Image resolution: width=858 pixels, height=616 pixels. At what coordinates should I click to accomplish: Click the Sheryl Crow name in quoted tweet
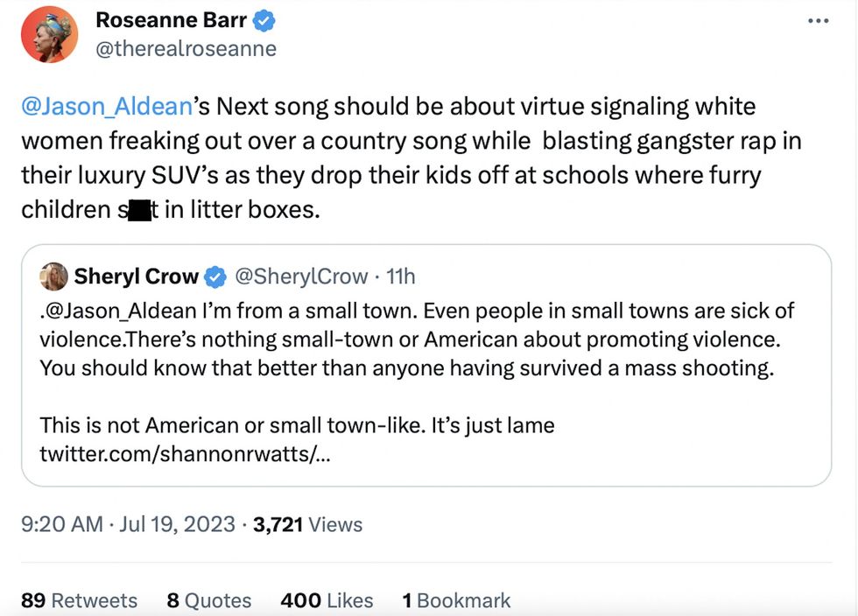[x=137, y=276]
